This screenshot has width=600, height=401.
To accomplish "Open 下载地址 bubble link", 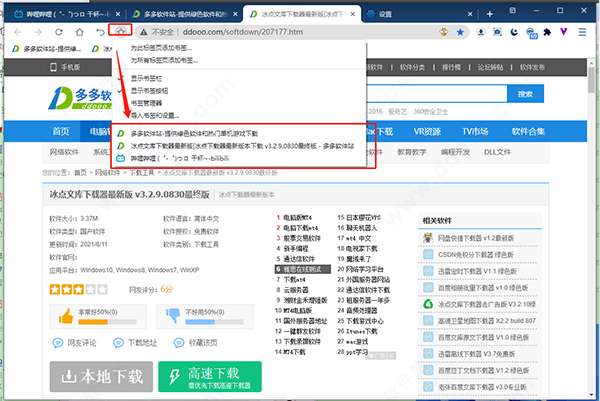I will (x=135, y=343).
